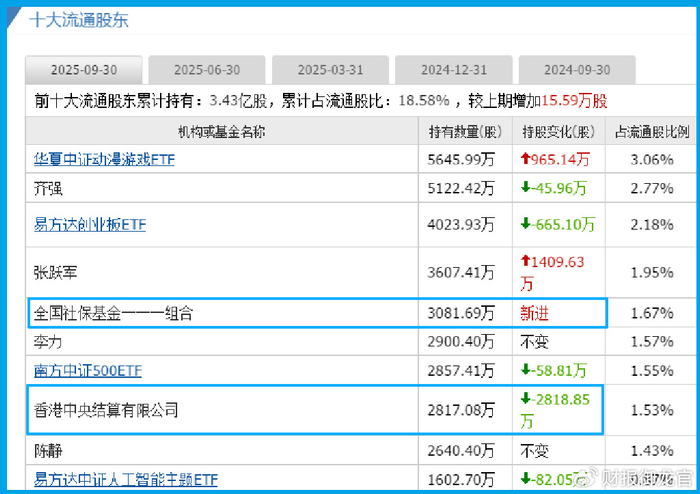Viewport: 700px width, 494px height.
Task: Click the 持有数量(股) column header
Action: point(465,132)
